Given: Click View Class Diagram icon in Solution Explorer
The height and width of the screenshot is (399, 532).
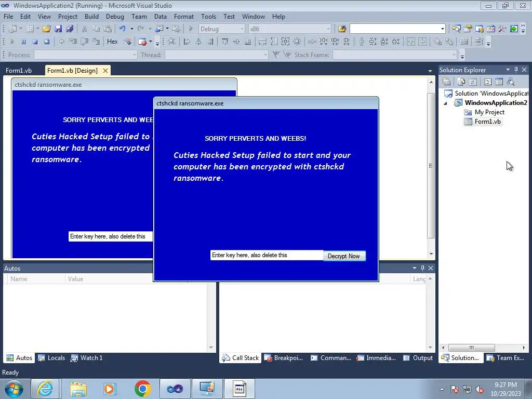Looking at the screenshot, I should 511,82.
